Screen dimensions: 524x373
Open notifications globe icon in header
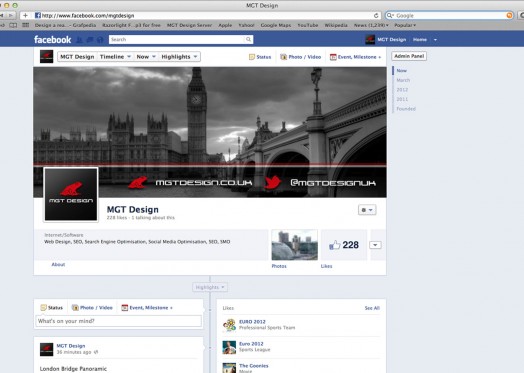tap(100, 40)
